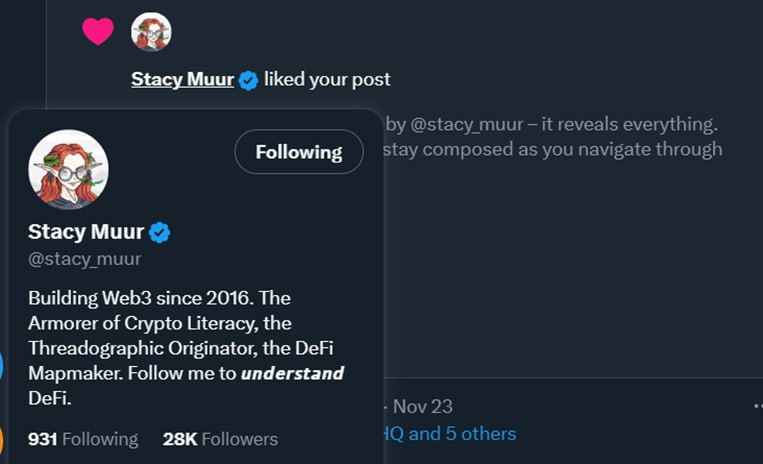Open the @stacy_muur handle under the profile name
The image size is (763, 464).
click(x=85, y=259)
